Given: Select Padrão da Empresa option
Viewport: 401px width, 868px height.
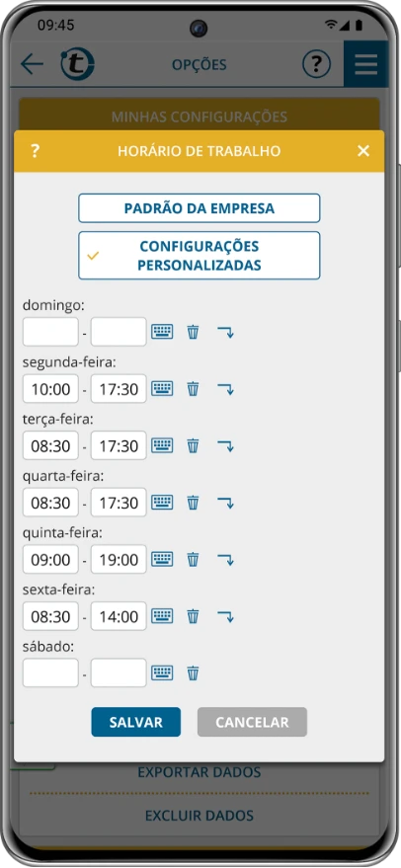Looking at the screenshot, I should (x=200, y=208).
